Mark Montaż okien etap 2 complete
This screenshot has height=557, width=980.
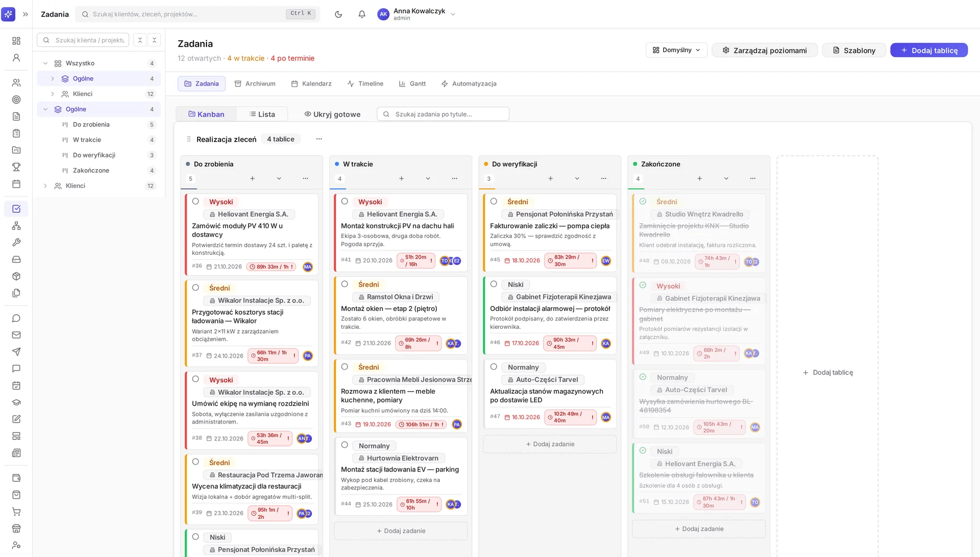tap(345, 284)
